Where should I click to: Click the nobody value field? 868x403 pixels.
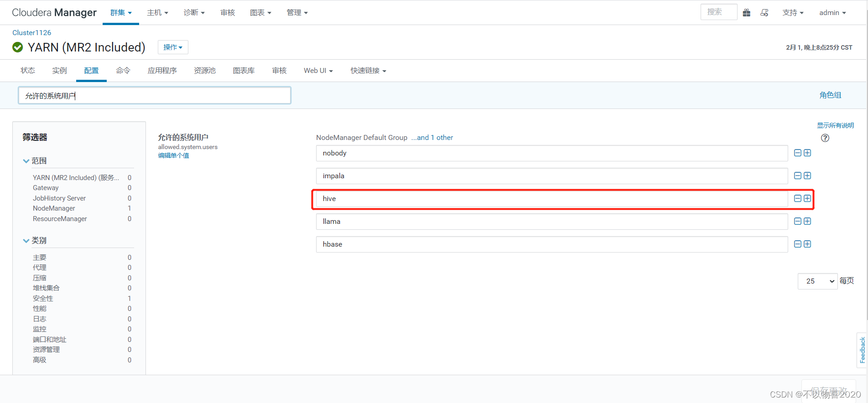[x=552, y=153]
